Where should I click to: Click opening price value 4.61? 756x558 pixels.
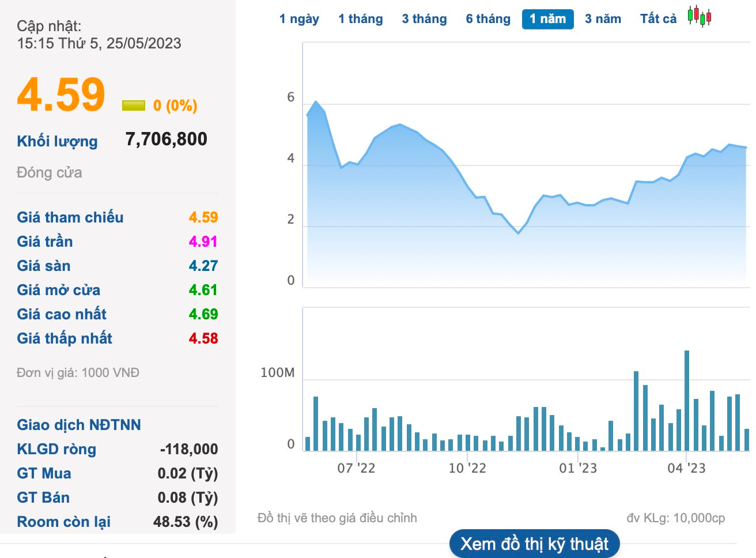pyautogui.click(x=203, y=290)
